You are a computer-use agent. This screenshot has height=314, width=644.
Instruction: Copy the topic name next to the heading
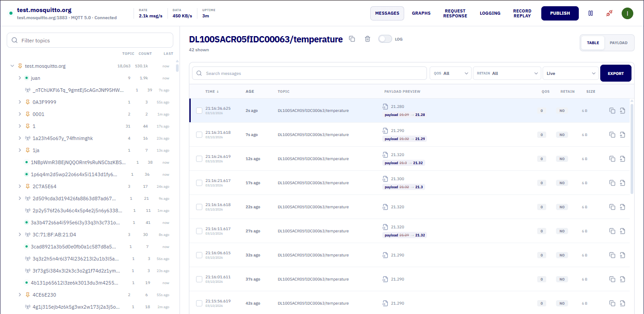[x=352, y=39]
